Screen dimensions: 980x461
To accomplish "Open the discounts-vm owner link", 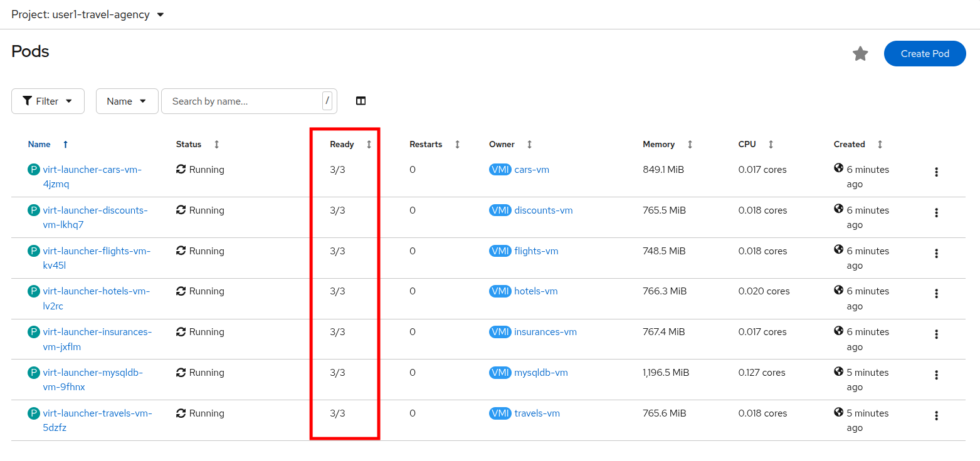I will pos(543,210).
